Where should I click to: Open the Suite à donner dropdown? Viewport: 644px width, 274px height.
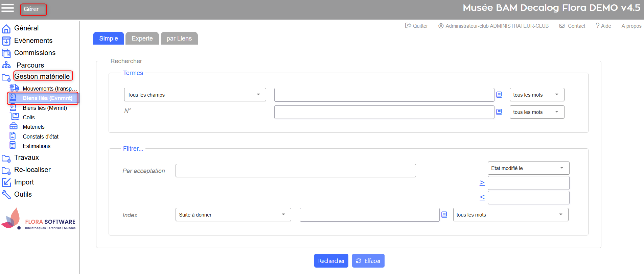[233, 215]
